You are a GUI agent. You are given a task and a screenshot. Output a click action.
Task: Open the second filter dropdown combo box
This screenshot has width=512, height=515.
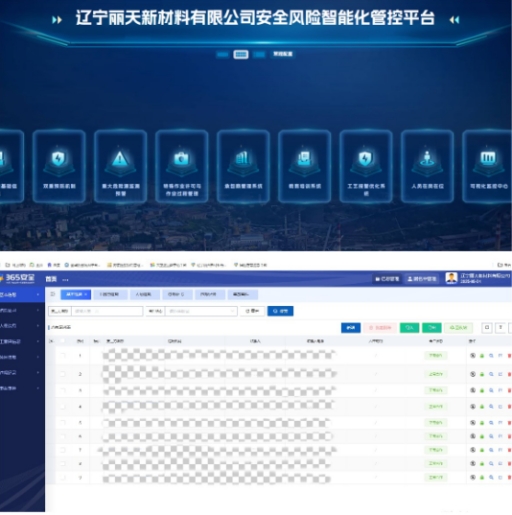click(x=201, y=311)
